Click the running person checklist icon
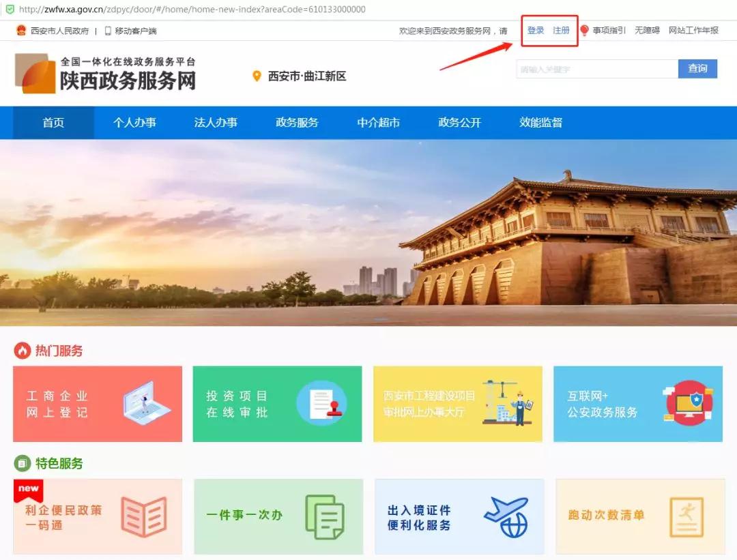Image resolution: width=737 pixels, height=560 pixels. pos(686,516)
